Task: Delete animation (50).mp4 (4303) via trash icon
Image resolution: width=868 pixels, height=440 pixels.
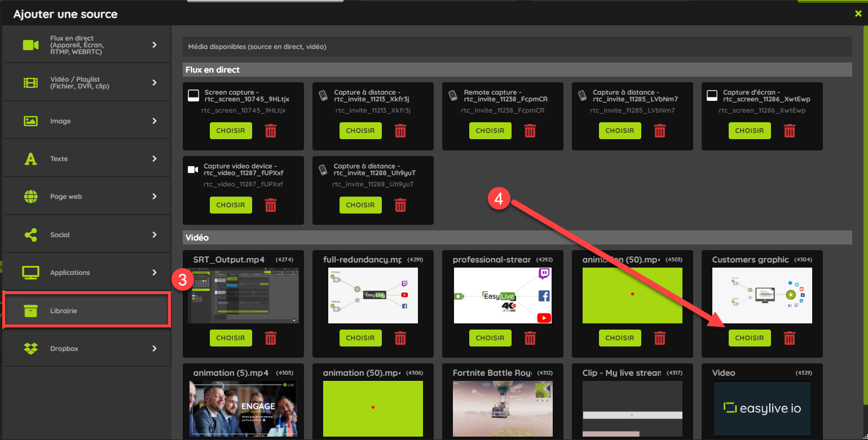Action: click(x=660, y=338)
